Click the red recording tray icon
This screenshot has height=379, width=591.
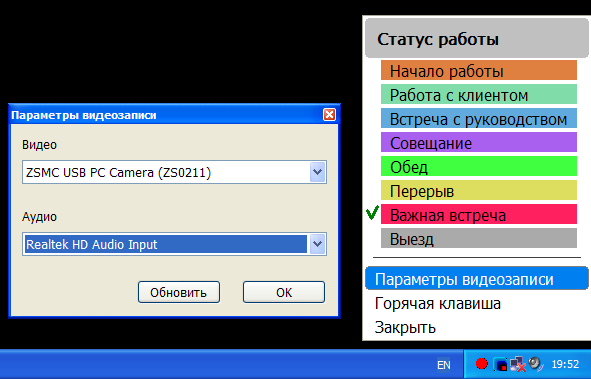tap(481, 364)
